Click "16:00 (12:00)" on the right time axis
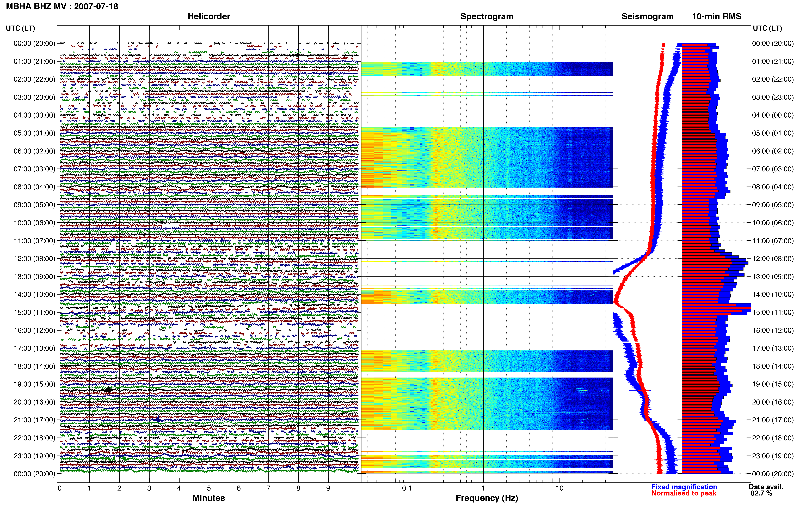 click(773, 330)
